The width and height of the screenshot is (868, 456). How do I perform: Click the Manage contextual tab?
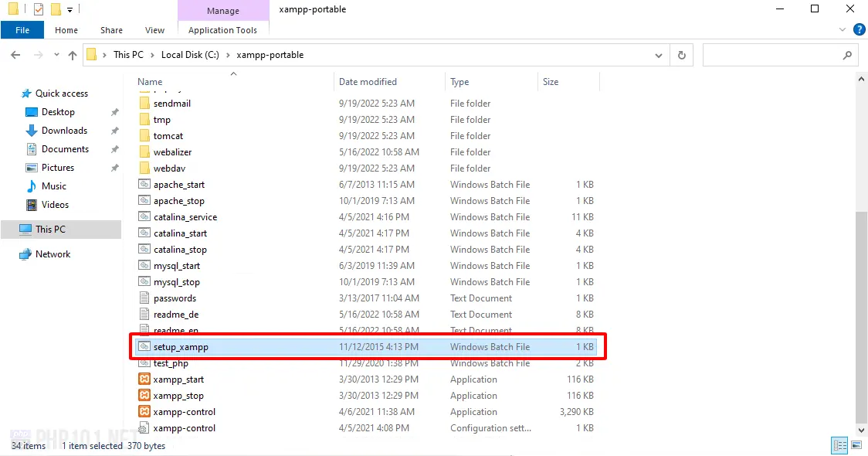pos(223,11)
